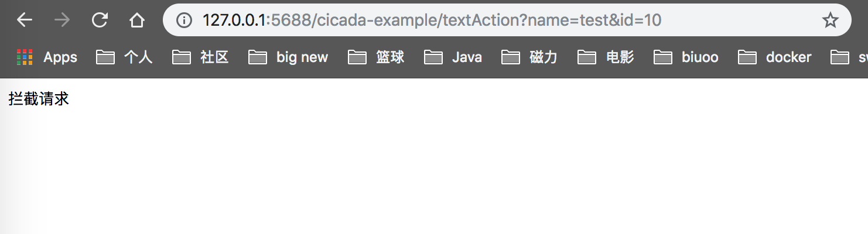Image resolution: width=868 pixels, height=234 pixels.
Task: View site information icon in address bar
Action: pos(184,20)
